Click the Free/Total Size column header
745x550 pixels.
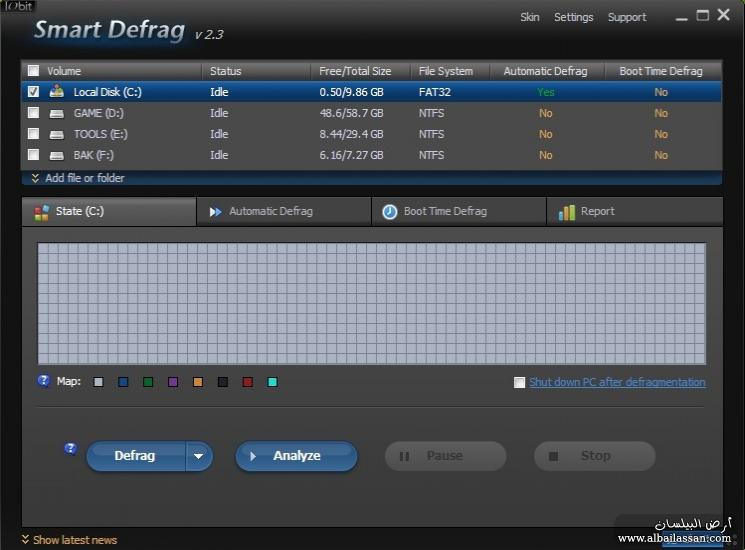[x=355, y=71]
